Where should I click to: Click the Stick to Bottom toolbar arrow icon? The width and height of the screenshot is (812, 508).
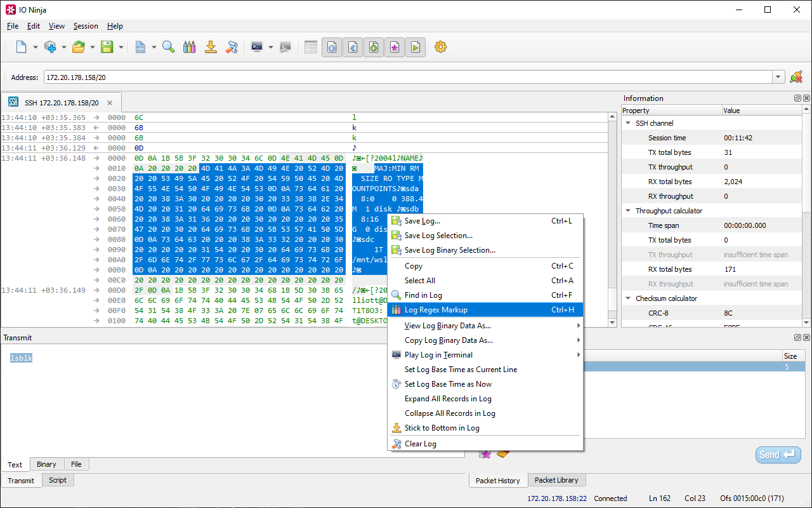point(211,47)
